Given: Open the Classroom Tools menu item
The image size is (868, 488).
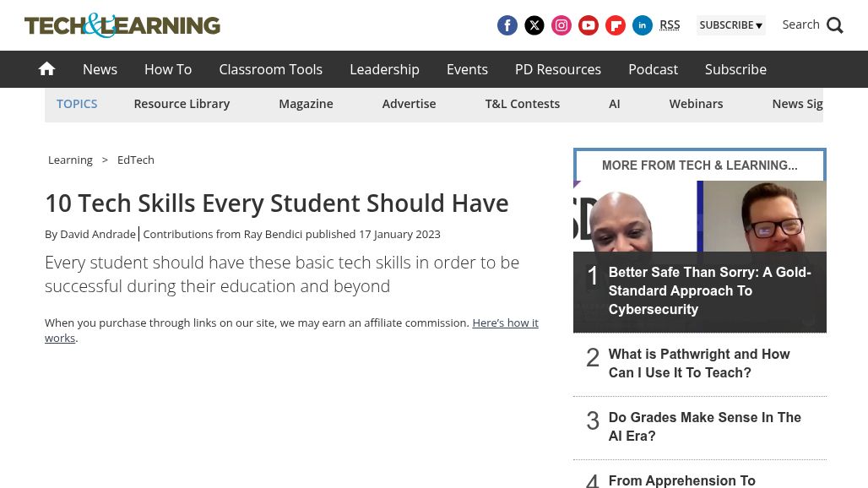Looking at the screenshot, I should (x=270, y=69).
